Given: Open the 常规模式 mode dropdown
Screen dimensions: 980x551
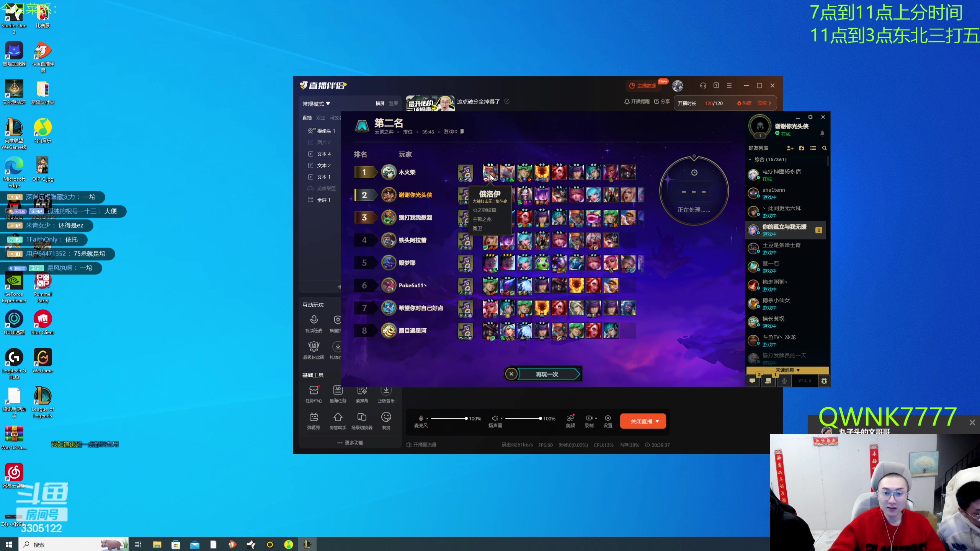Looking at the screenshot, I should click(x=316, y=104).
